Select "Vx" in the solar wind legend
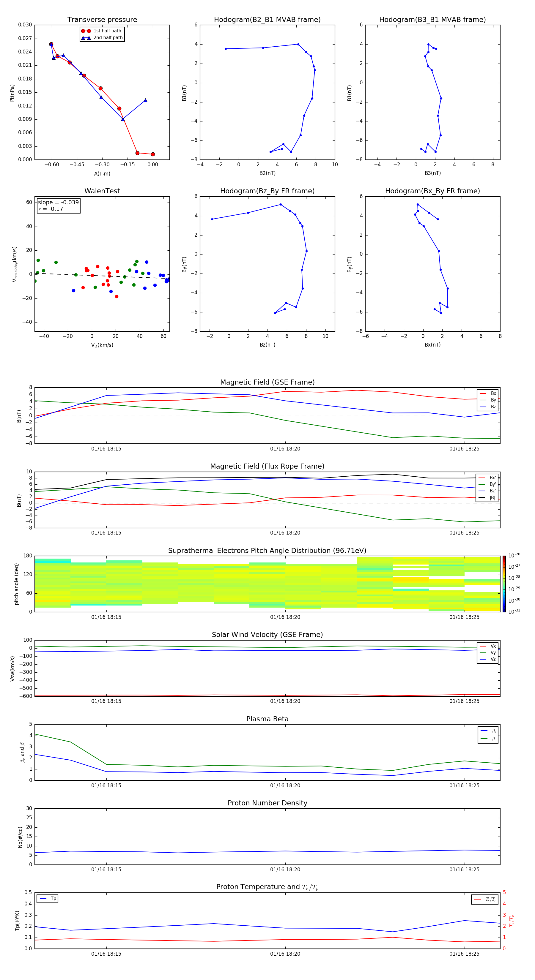535x980 pixels. tap(488, 646)
